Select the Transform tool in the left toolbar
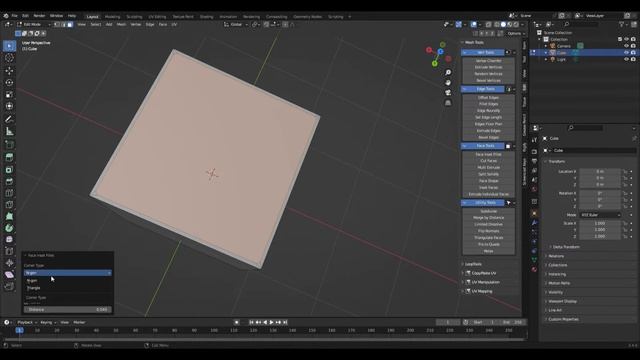 click(9, 106)
